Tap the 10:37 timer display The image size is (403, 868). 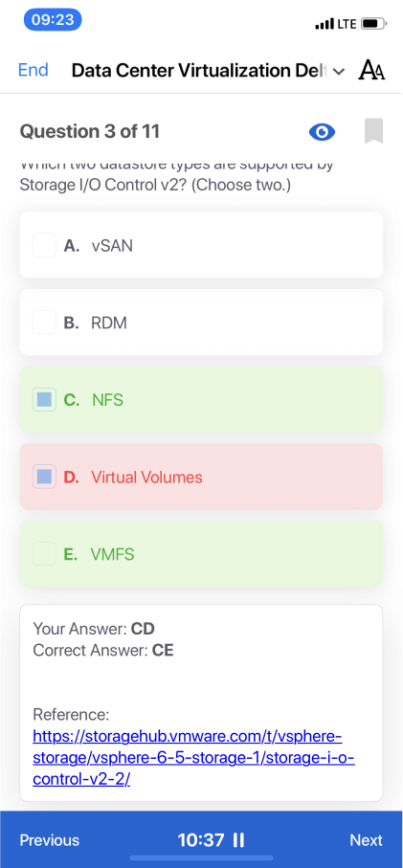click(x=200, y=839)
